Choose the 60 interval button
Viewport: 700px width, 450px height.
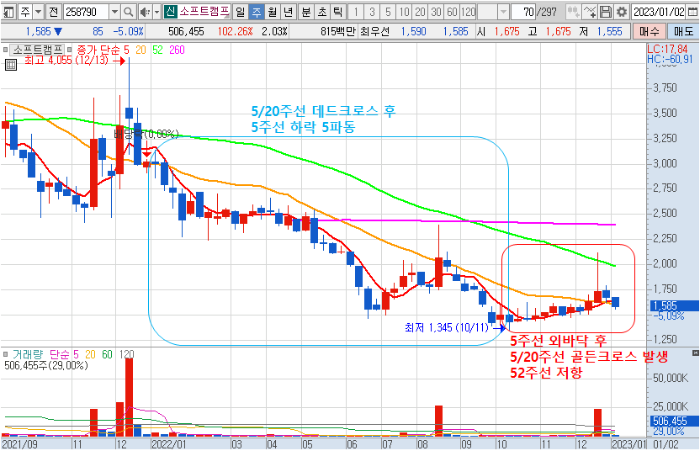pyautogui.click(x=452, y=11)
